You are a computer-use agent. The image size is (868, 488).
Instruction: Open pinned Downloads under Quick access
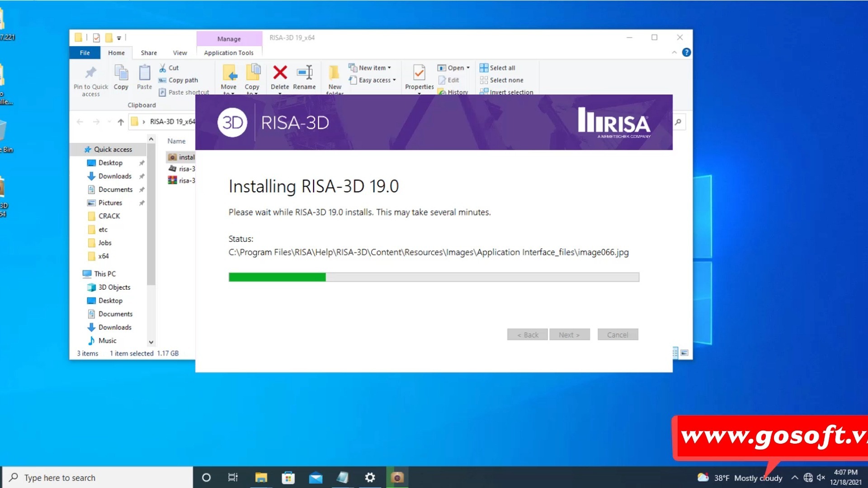[x=115, y=176]
